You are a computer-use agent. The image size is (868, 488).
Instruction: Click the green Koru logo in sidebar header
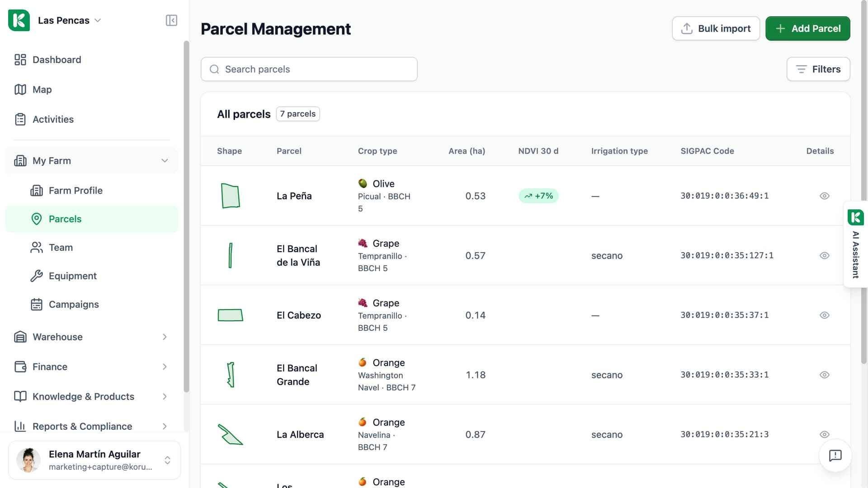click(x=19, y=20)
